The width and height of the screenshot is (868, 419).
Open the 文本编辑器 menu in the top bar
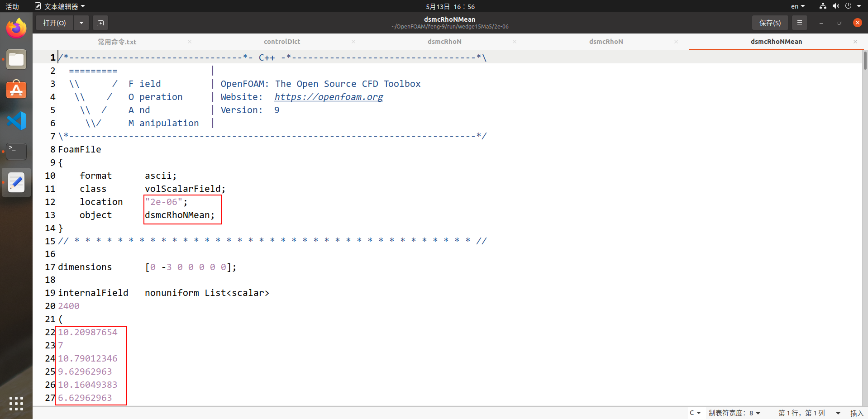60,6
